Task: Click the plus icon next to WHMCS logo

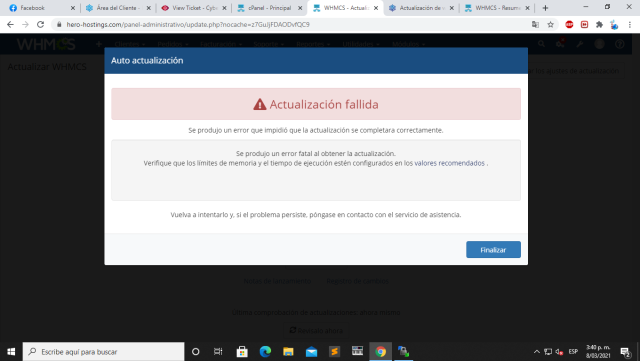Action: 99,44
